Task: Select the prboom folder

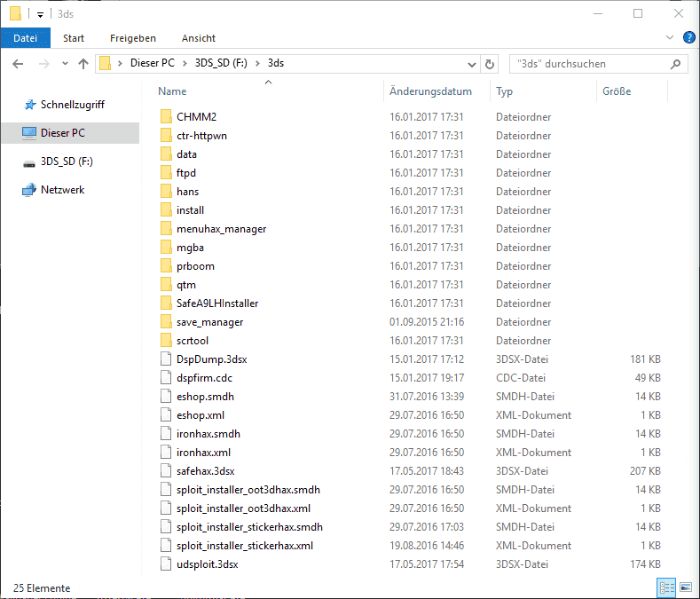Action: coord(195,266)
